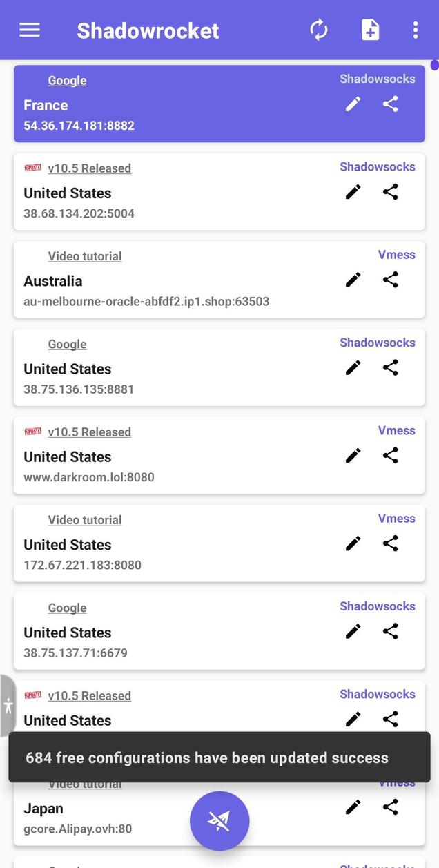The image size is (439, 868).
Task: Open the three-dot overflow menu
Action: coord(416,30)
